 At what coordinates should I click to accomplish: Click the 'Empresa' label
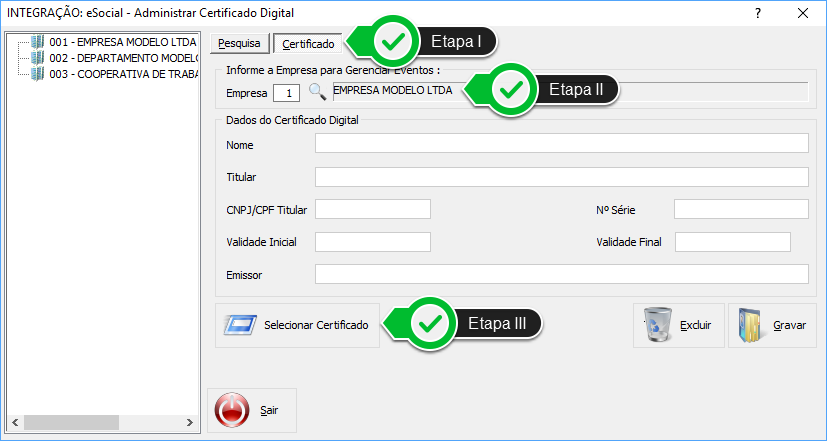point(246,93)
